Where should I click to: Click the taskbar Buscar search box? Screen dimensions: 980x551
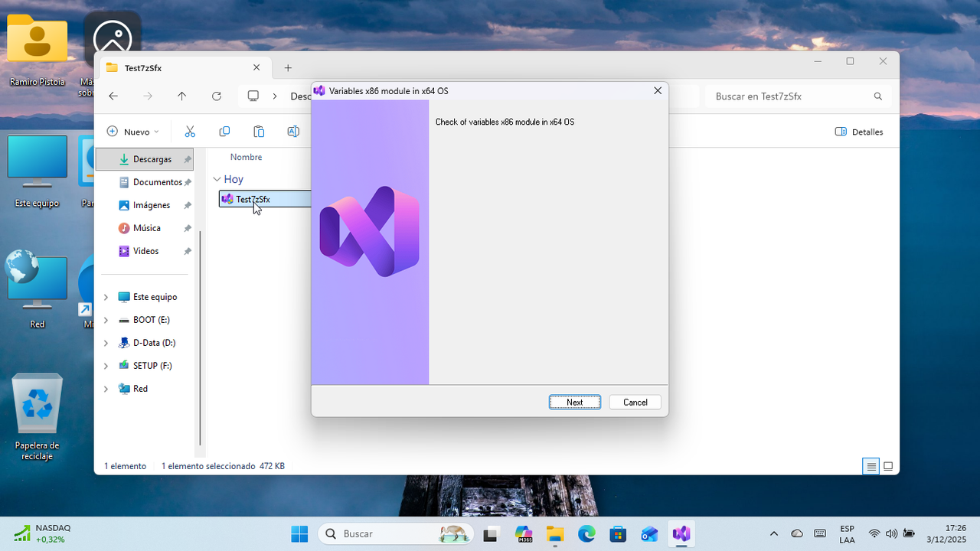(396, 533)
